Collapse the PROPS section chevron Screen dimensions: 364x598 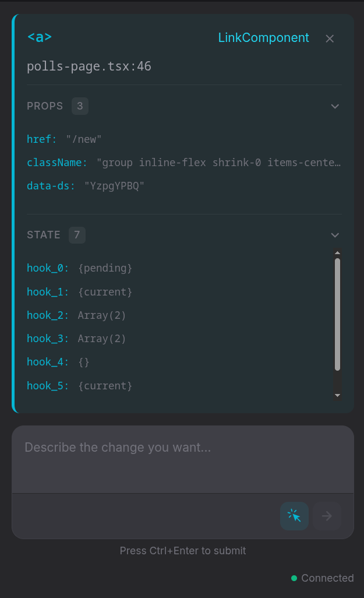pyautogui.click(x=335, y=107)
